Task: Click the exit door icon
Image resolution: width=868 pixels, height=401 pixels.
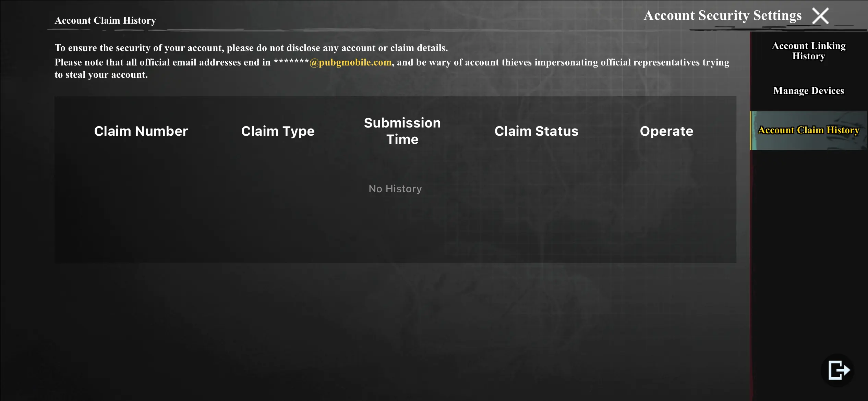Action: point(838,370)
